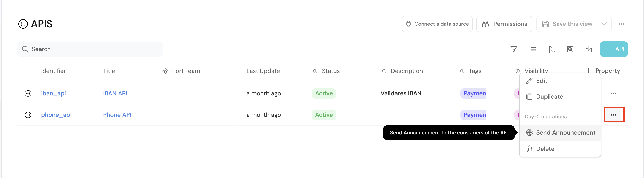Select Edit from the context menu
Screen dimensions: 644x178
pos(542,81)
